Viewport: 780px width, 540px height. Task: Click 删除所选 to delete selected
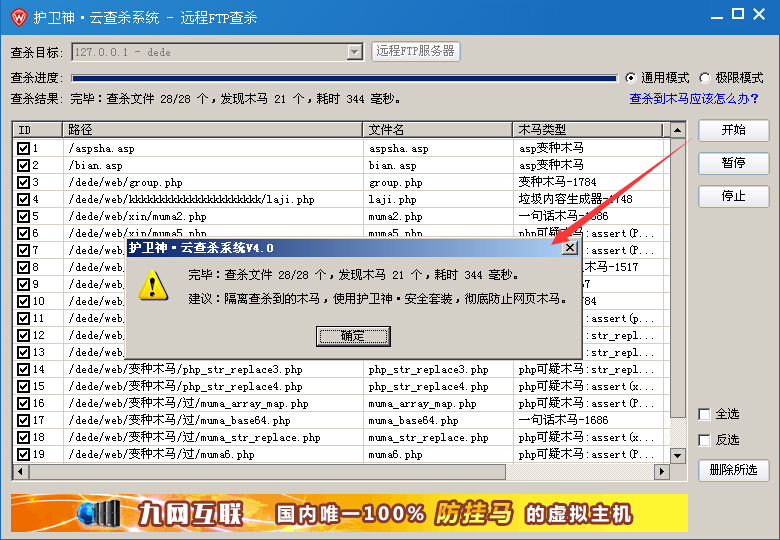[734, 470]
